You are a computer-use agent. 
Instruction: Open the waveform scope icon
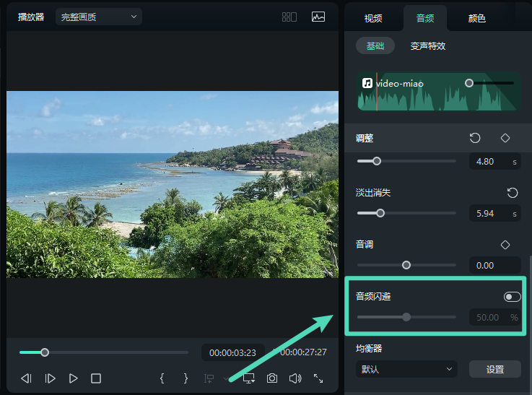pyautogui.click(x=318, y=17)
